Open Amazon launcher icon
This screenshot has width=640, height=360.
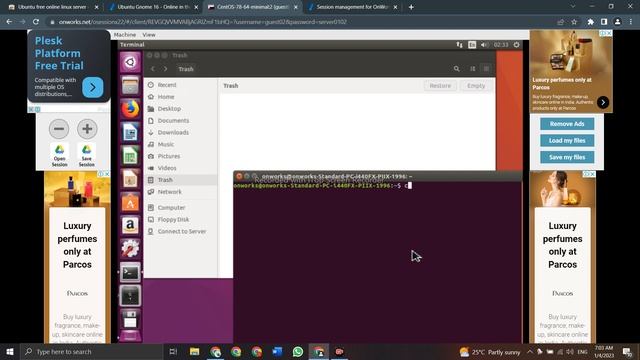click(x=130, y=225)
